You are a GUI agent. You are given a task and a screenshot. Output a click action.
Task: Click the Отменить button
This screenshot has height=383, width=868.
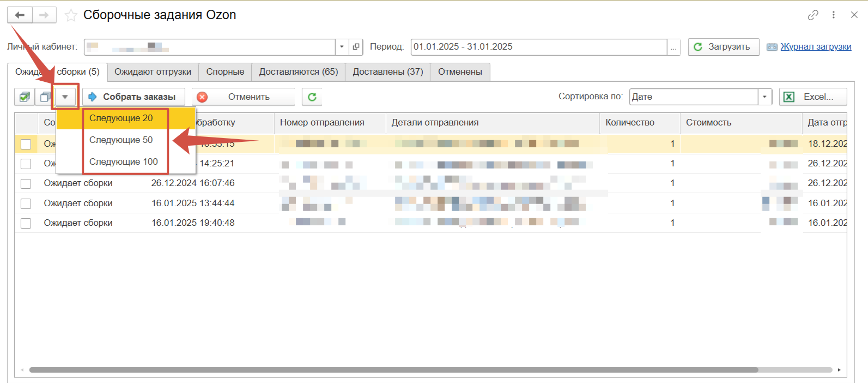[x=243, y=97]
